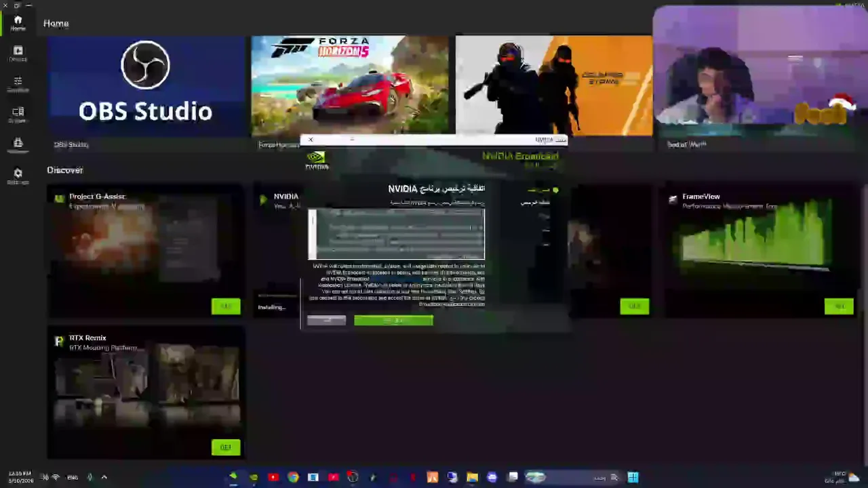
Task: Open the Project G-Assist card title
Action: pyautogui.click(x=97, y=197)
